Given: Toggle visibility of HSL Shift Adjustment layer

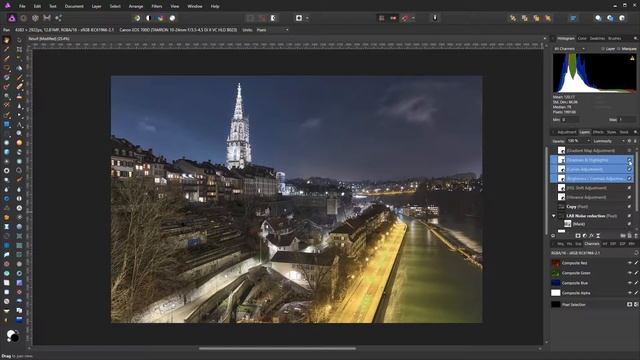Looking at the screenshot, I should [x=629, y=188].
